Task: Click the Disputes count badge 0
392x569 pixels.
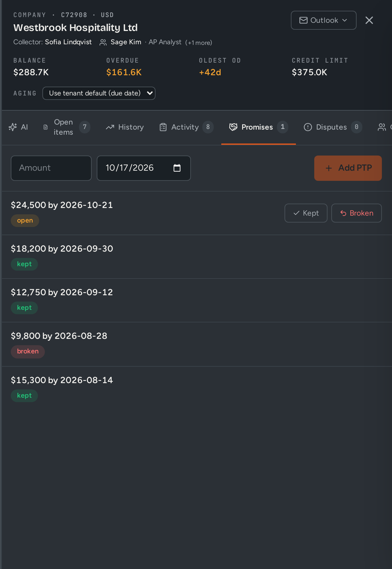Action: [x=357, y=127]
